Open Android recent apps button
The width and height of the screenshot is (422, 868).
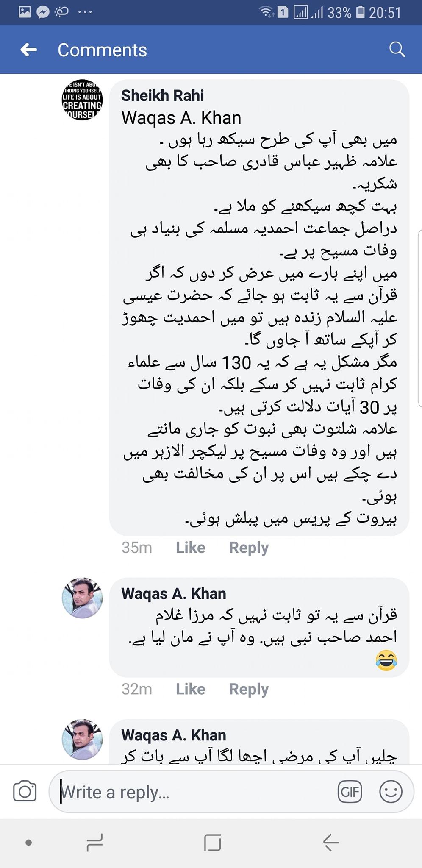pyautogui.click(x=94, y=842)
